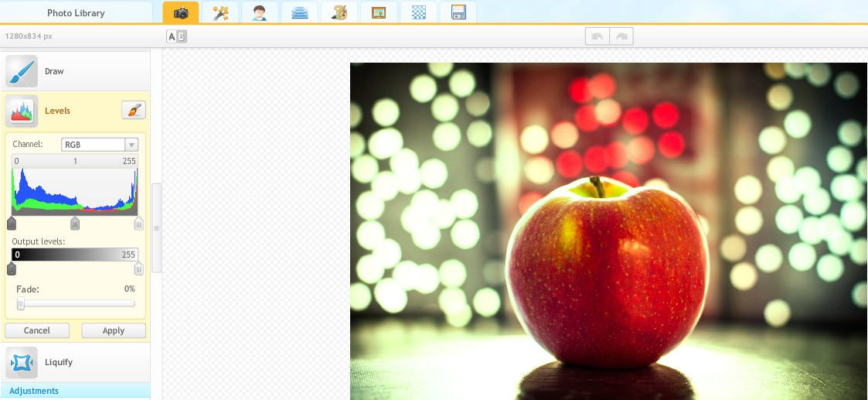Image resolution: width=868 pixels, height=400 pixels.
Task: Collapse the Levels panel header
Action: coord(58,111)
